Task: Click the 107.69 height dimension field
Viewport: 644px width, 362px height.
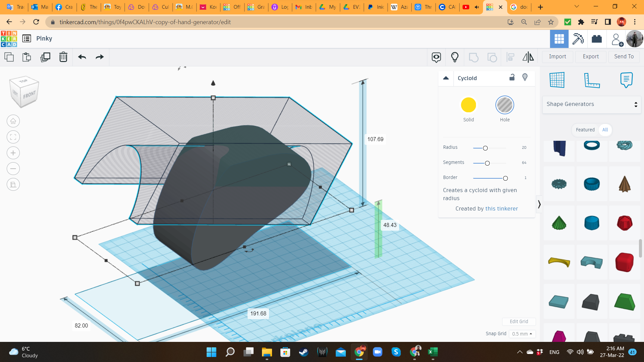Action: (375, 139)
